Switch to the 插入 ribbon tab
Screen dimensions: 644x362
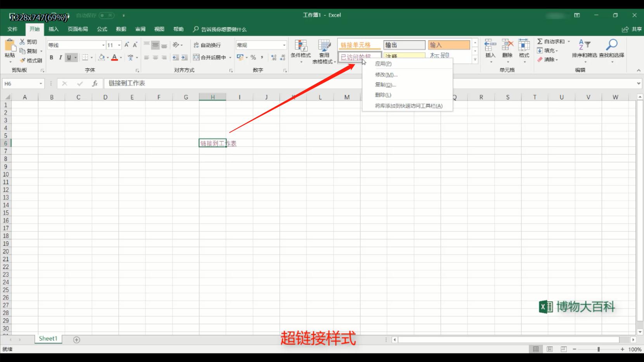53,29
